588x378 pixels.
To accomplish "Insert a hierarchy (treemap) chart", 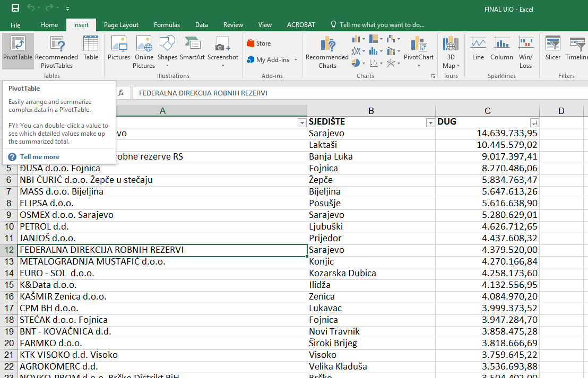I will (x=376, y=39).
